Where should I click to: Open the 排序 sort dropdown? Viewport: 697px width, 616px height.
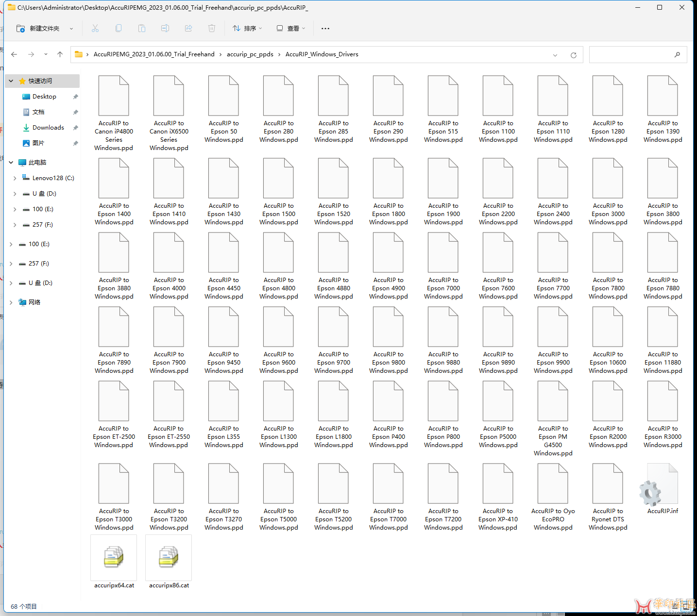point(248,28)
